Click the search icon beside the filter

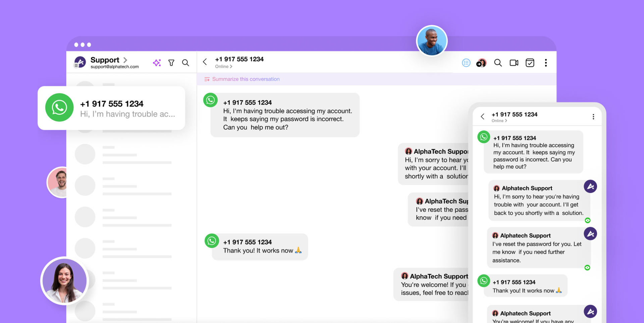[x=185, y=63]
